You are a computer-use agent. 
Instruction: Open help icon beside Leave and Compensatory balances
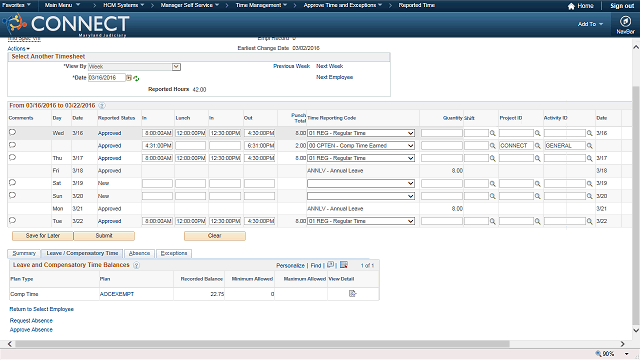point(136,265)
